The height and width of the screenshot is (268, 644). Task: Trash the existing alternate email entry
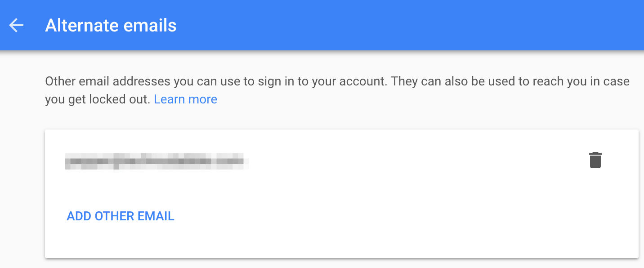coord(595,161)
